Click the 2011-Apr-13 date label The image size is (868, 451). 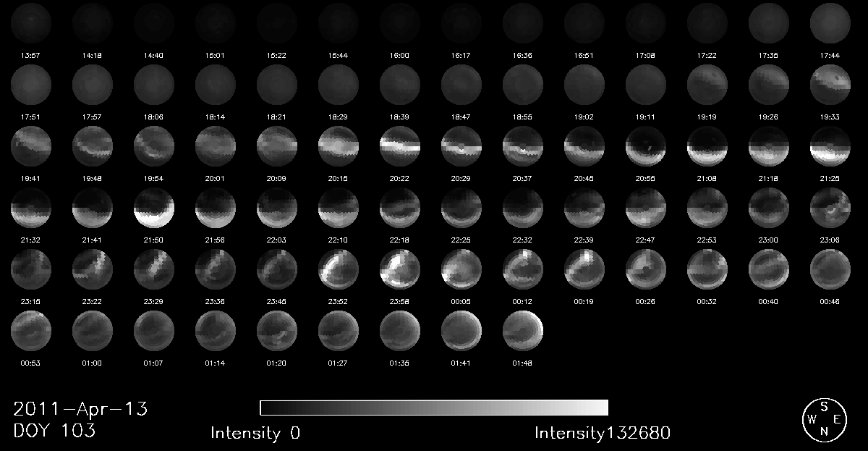[80, 409]
